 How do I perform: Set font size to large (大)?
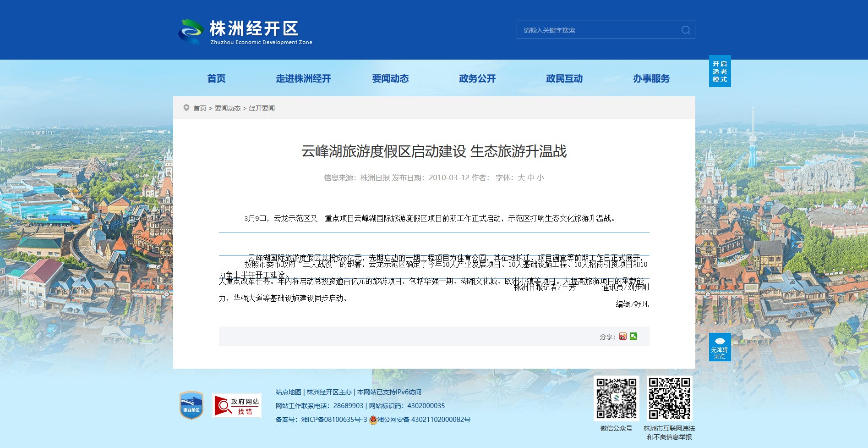(x=521, y=178)
